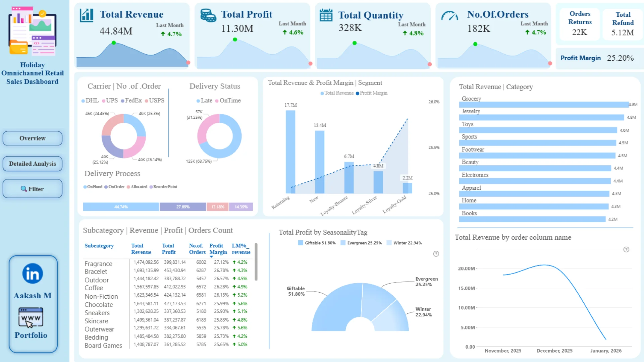This screenshot has height=362, width=644.
Task: Toggle the Late delivery status legend
Action: 204,101
